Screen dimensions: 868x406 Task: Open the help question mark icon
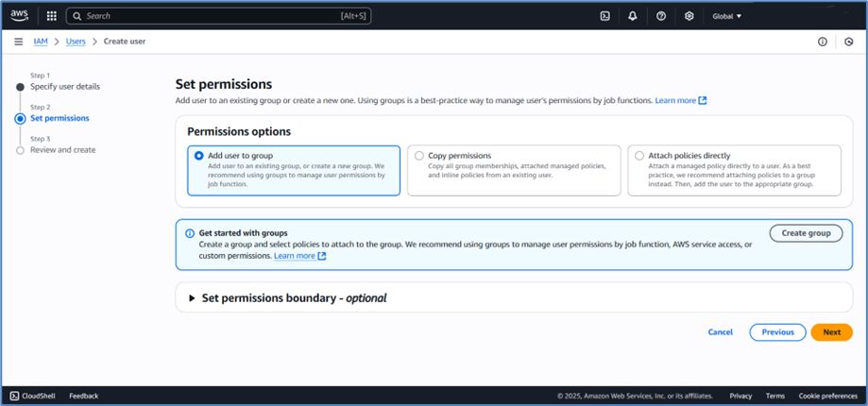[x=661, y=16]
